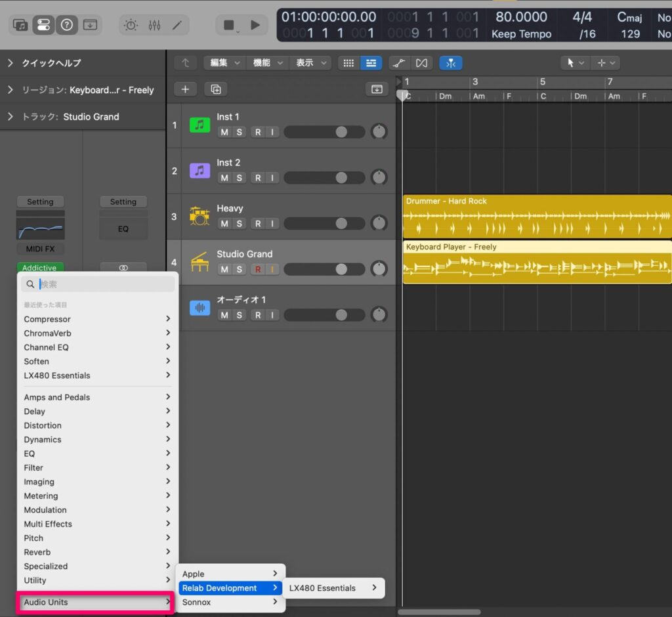Select the Drummer - Hard Rock region

click(x=537, y=217)
